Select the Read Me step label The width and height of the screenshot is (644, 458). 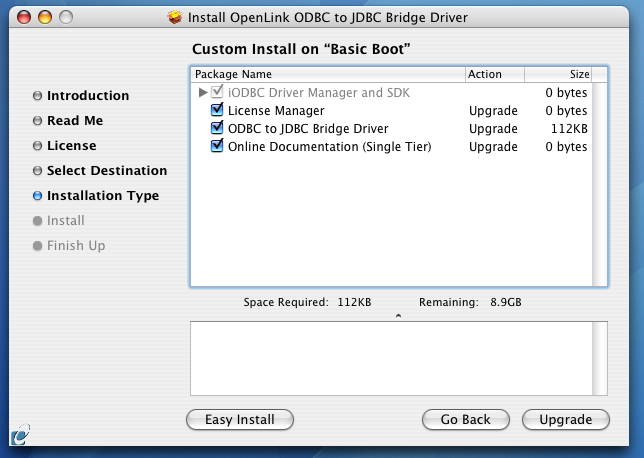[x=75, y=121]
